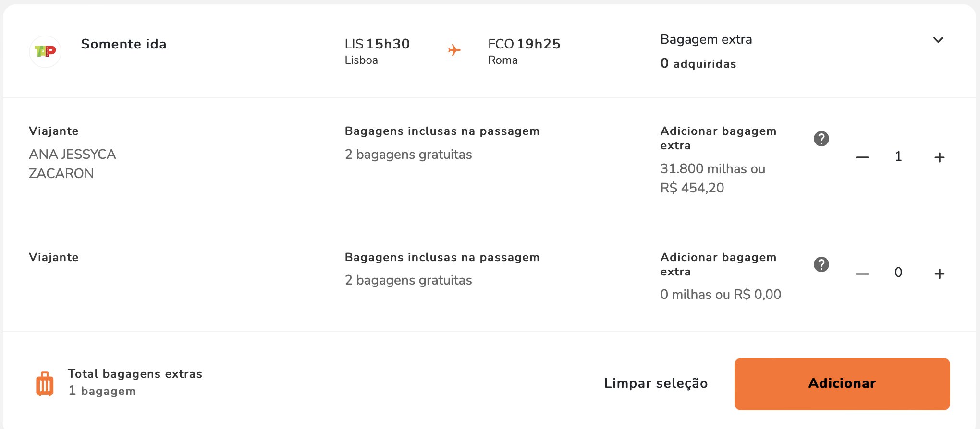Click the Somente ida flight label
980x429 pixels.
[x=123, y=44]
